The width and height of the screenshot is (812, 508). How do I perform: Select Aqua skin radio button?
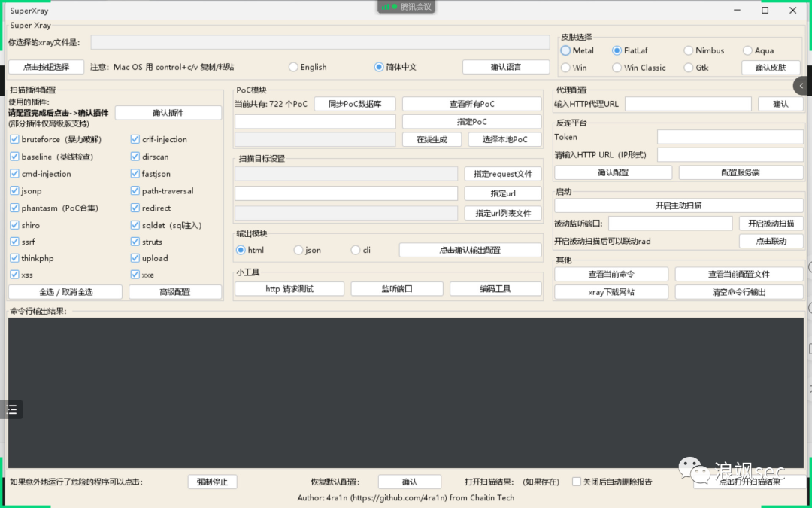coord(747,50)
